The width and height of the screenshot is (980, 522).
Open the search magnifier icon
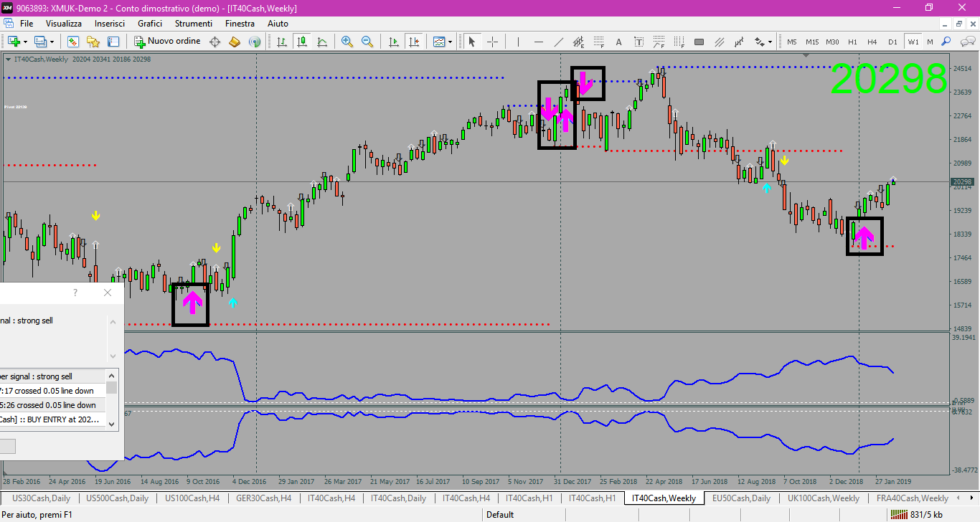[x=946, y=42]
